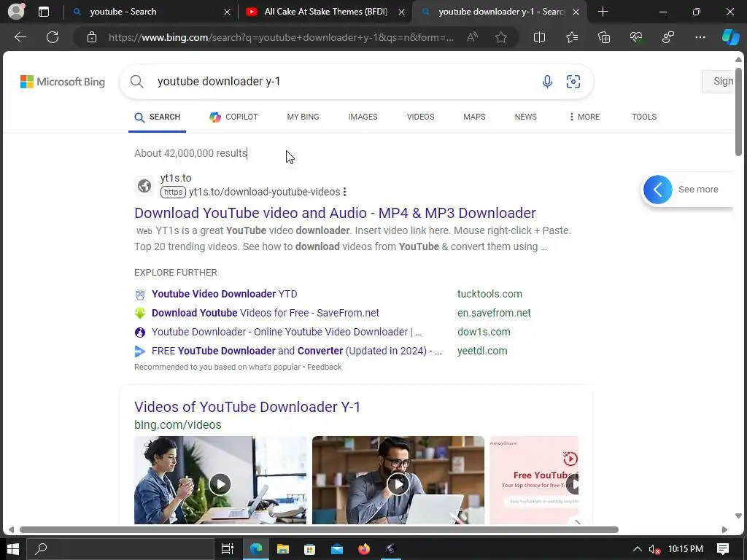Click the bing.com/videos link
The height and width of the screenshot is (560, 747).
tap(178, 425)
